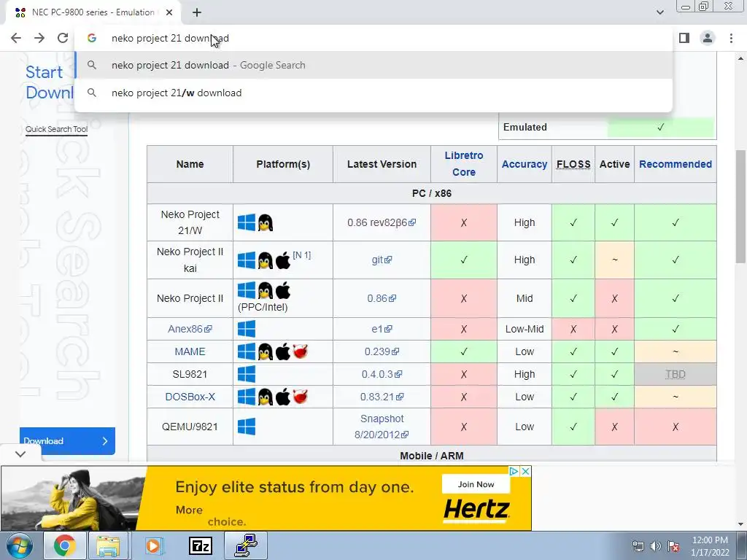Click the Apple icon in Neko Project II kai row
The image size is (747, 560).
pos(283,260)
